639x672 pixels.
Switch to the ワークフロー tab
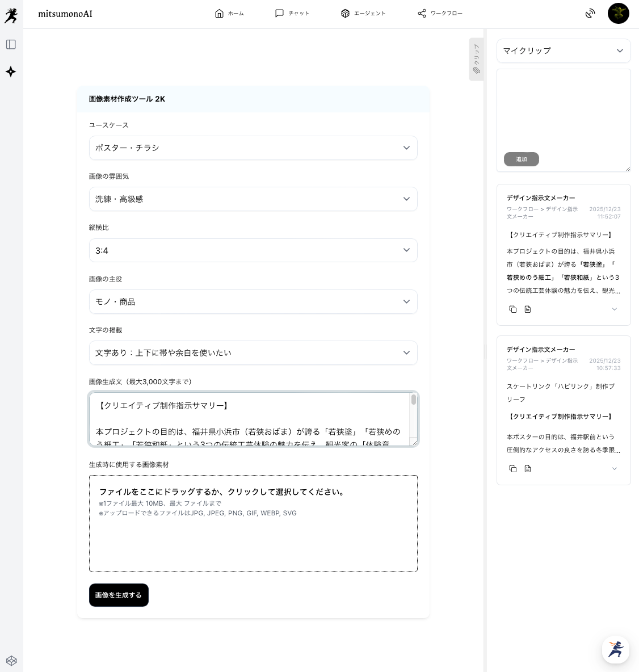(x=440, y=14)
